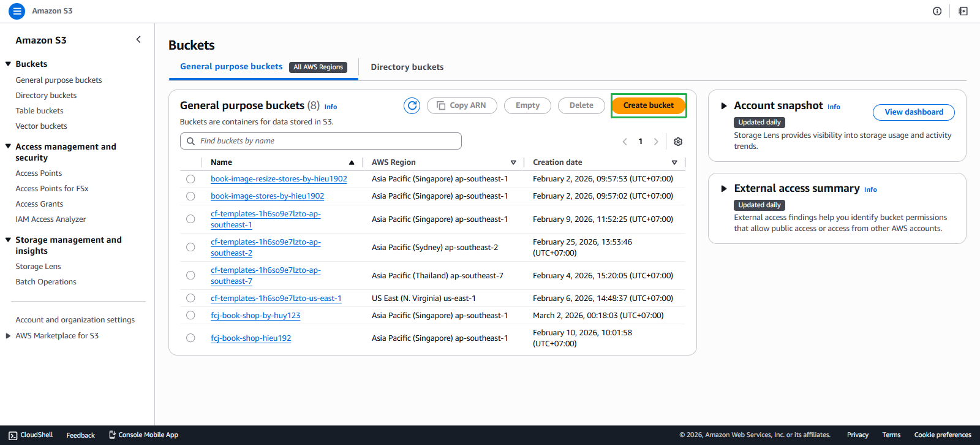Open Terms link in footer
980x445 pixels.
tap(891, 435)
